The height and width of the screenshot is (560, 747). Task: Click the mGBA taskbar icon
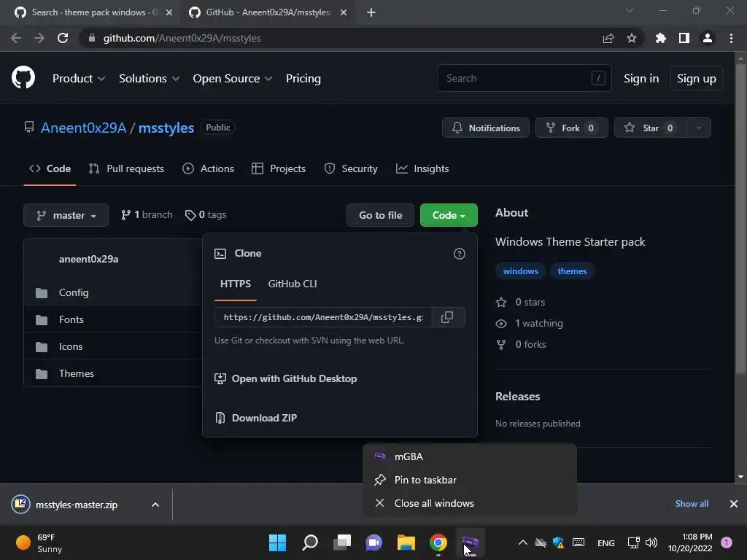coord(471,542)
